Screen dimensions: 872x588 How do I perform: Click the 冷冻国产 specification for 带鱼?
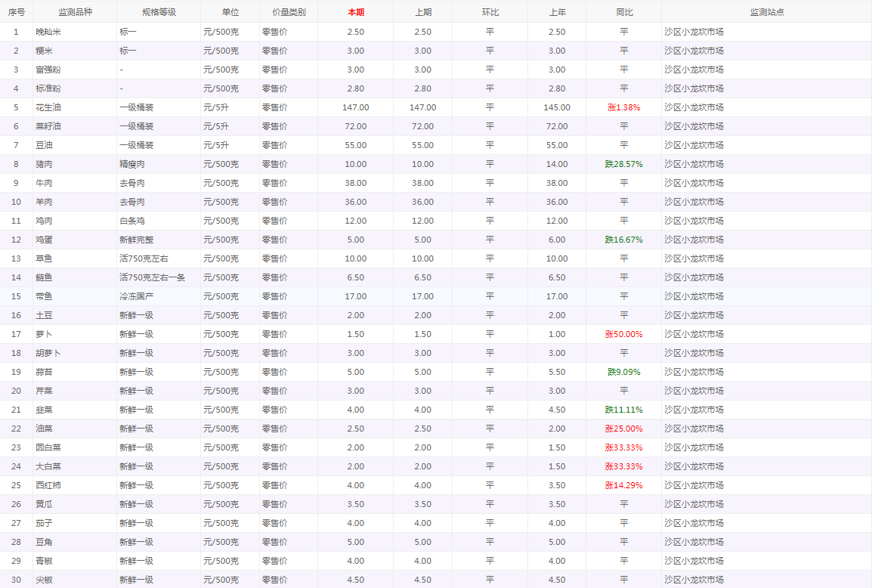coord(137,296)
